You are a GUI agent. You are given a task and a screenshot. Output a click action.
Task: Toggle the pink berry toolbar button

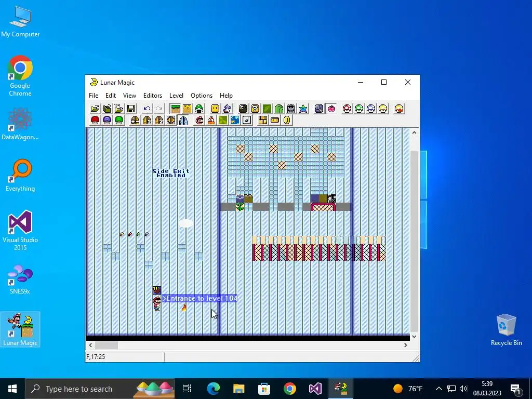[x=331, y=109]
